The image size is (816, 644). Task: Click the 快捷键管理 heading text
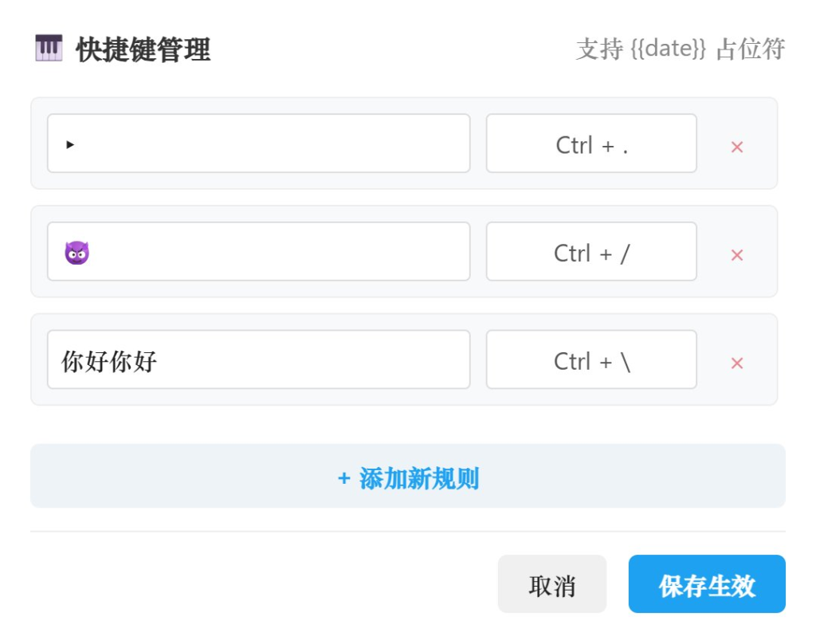(143, 50)
